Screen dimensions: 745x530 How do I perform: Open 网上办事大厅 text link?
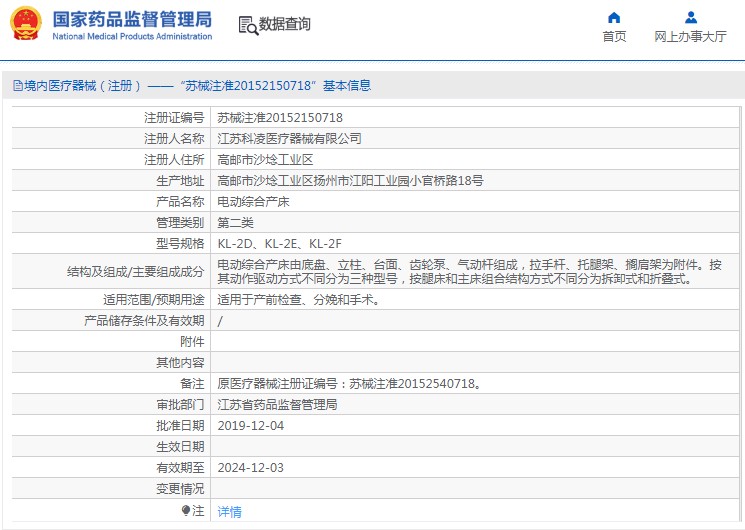(x=690, y=36)
